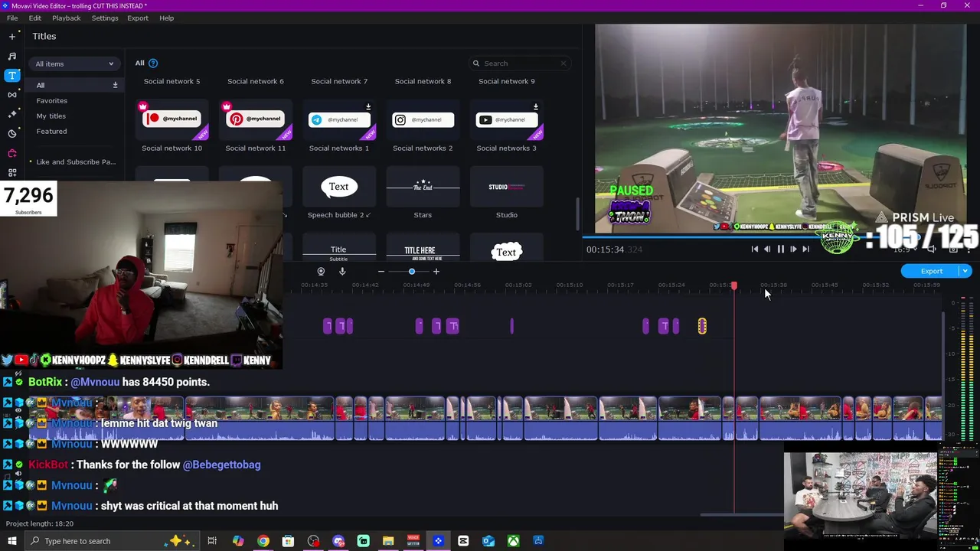Open the Transitions tab icon

coord(11,95)
